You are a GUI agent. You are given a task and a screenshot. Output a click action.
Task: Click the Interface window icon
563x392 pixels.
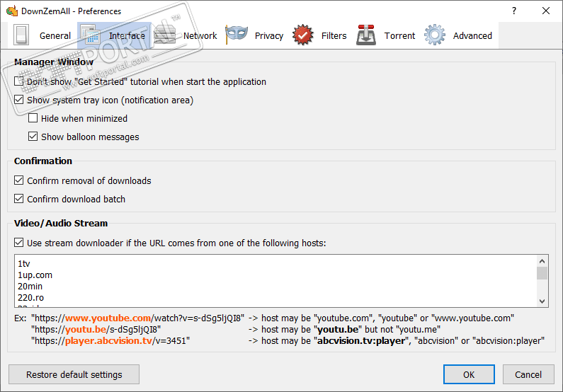[x=90, y=35]
